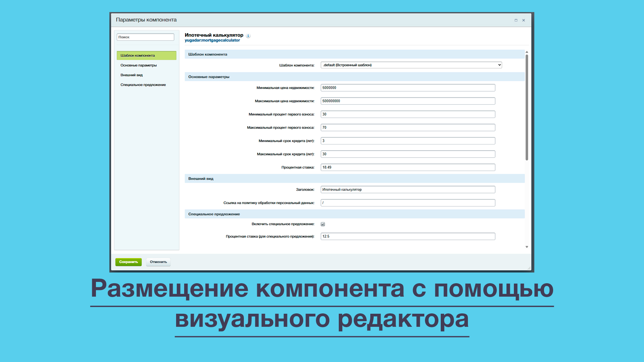Click the maximum property price field

[x=408, y=101]
